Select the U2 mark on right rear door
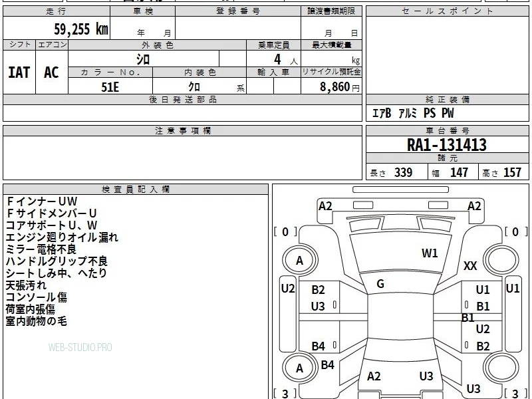This screenshot has width=532, height=399. [x=483, y=329]
